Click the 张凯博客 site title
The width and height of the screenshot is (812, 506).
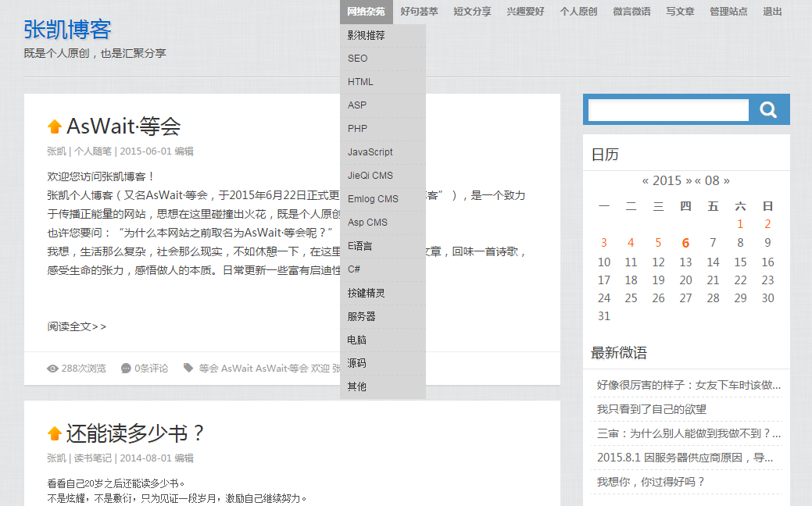coord(67,30)
